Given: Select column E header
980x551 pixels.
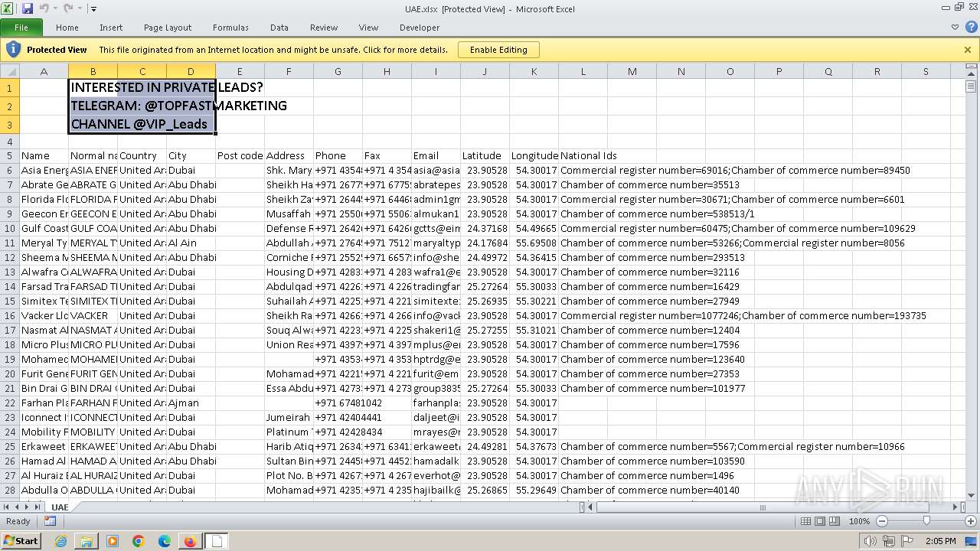Looking at the screenshot, I should coord(240,71).
